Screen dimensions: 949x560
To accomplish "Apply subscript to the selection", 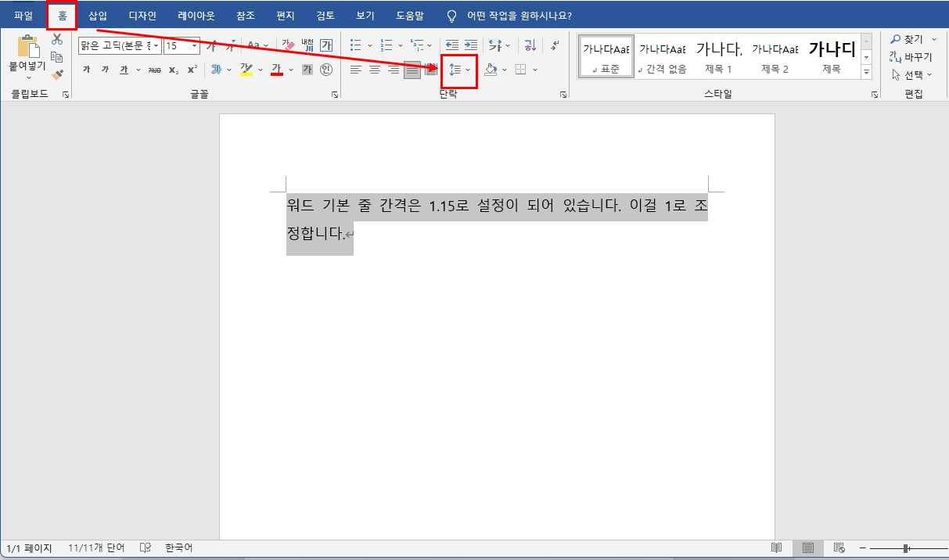I will click(x=174, y=69).
